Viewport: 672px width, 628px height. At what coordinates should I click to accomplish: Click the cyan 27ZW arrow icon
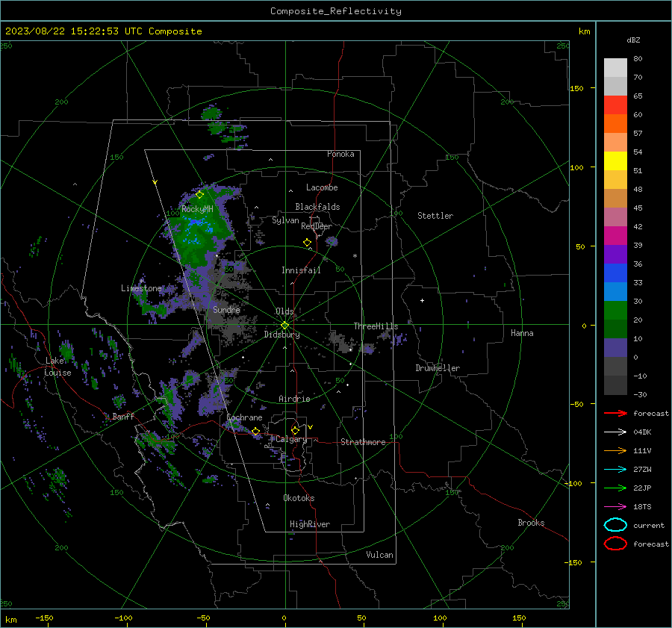click(615, 470)
